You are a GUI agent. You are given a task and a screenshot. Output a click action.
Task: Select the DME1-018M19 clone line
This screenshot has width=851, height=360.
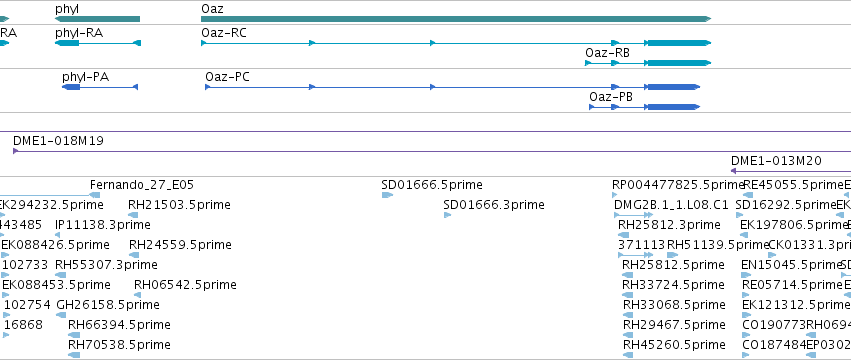click(432, 151)
